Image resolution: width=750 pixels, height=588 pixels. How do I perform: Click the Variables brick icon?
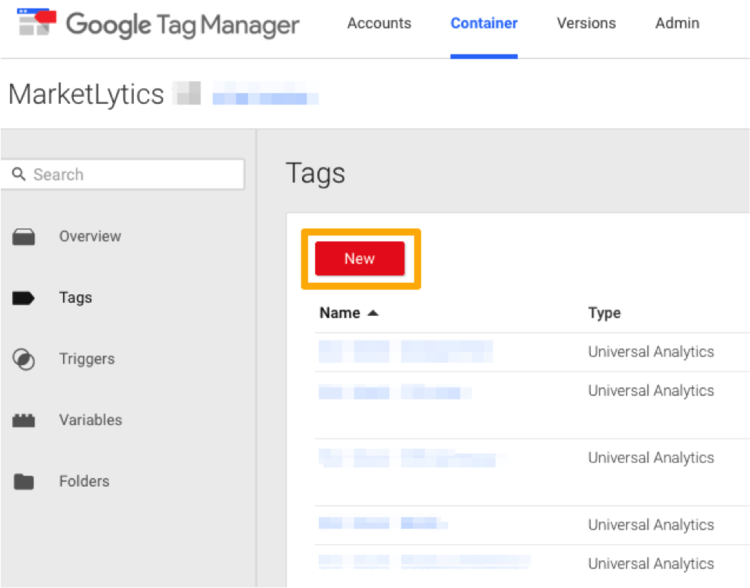tap(23, 420)
